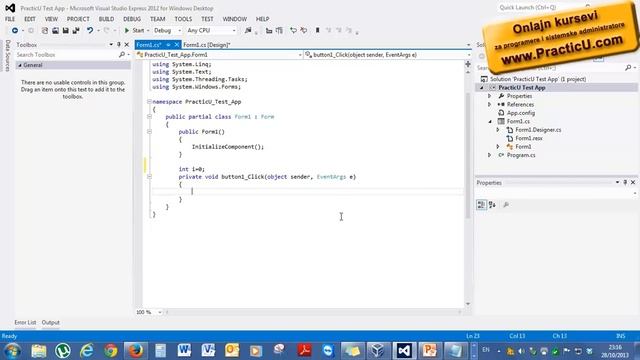Collapse the namespace PracticU_Test_App code block
640x360 pixels.
(x=149, y=102)
